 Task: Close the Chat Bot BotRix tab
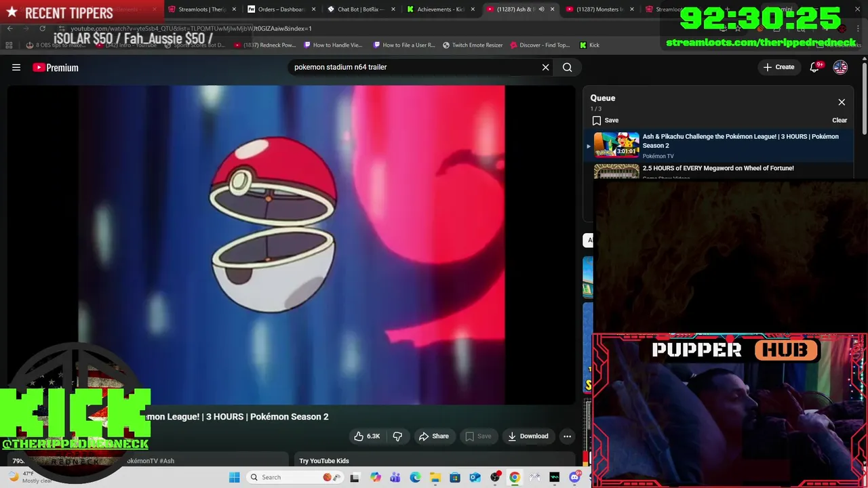393,9
